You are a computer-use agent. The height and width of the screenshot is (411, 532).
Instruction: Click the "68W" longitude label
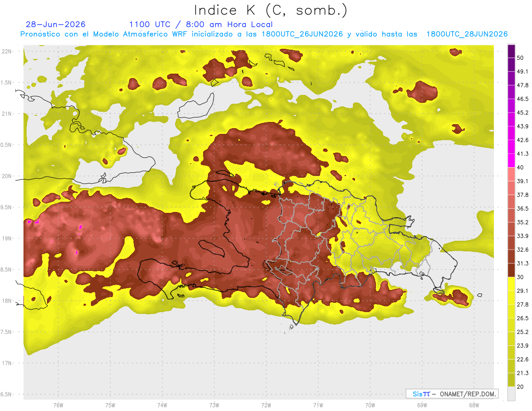(x=474, y=405)
